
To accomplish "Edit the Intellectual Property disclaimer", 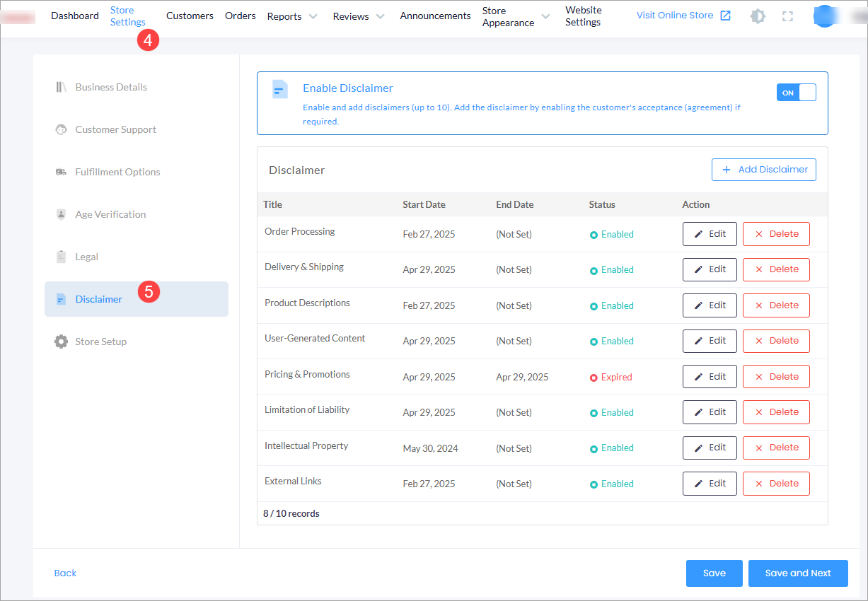I will point(710,448).
